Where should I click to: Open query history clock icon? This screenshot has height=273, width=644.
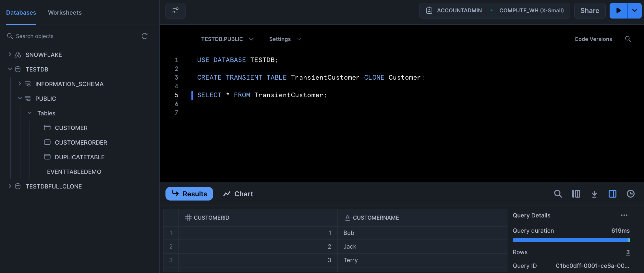630,194
